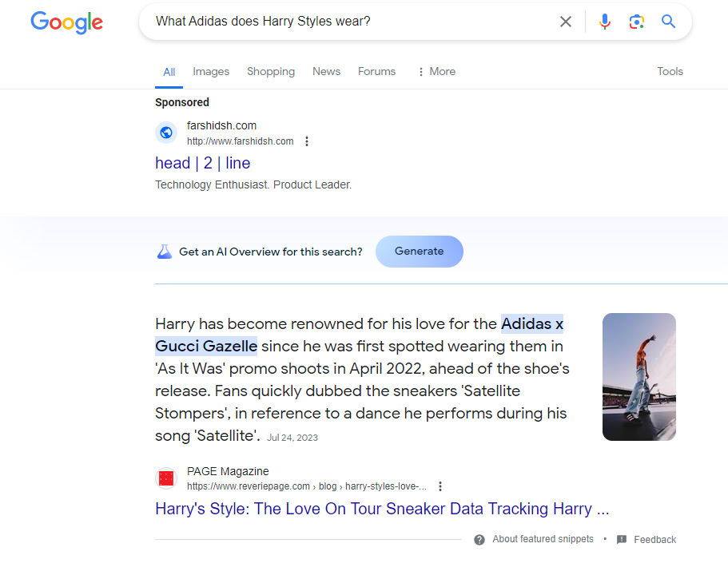This screenshot has width=728, height=571.
Task: Click the AI Overview flask icon
Action: coord(164,252)
